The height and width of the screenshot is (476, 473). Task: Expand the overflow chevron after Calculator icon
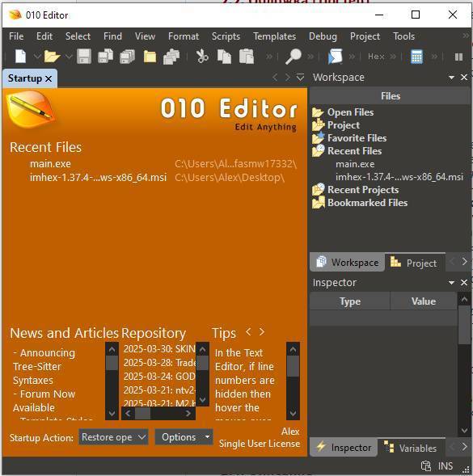pos(434,57)
